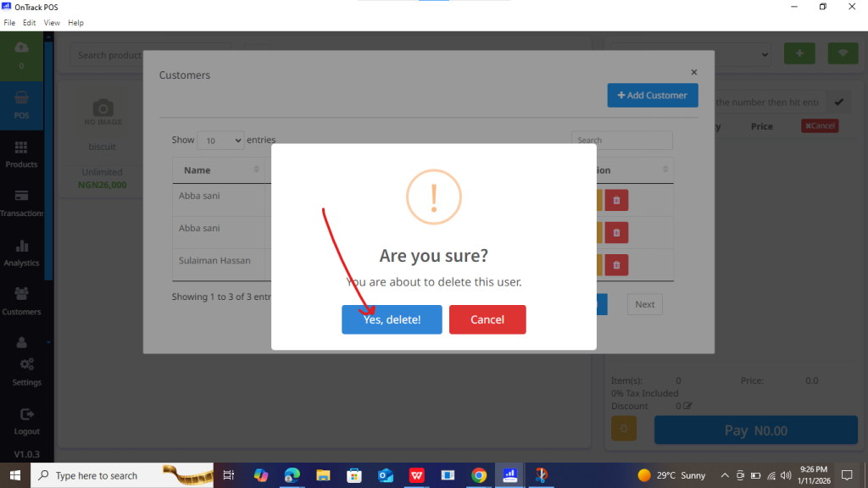
Task: Click trash icon for Sulaiman Hassan
Action: pos(616,265)
